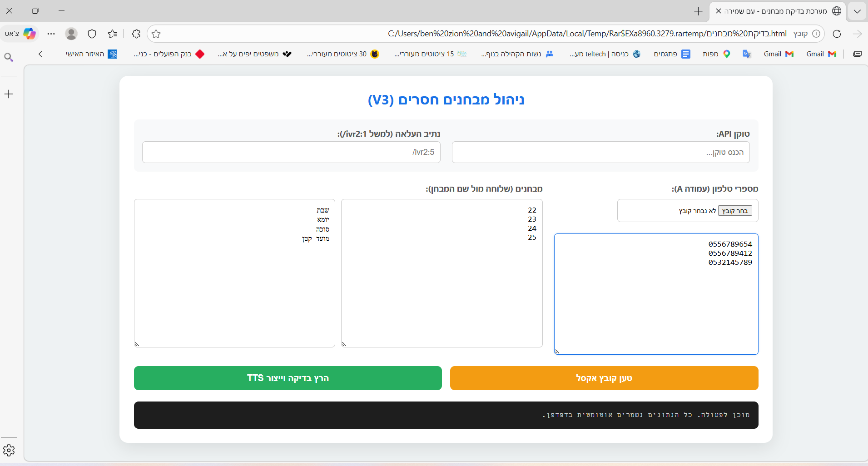Viewport: 868px width, 466px height.
Task: Open the פתגמים Google Docs bookmark
Action: [672, 54]
